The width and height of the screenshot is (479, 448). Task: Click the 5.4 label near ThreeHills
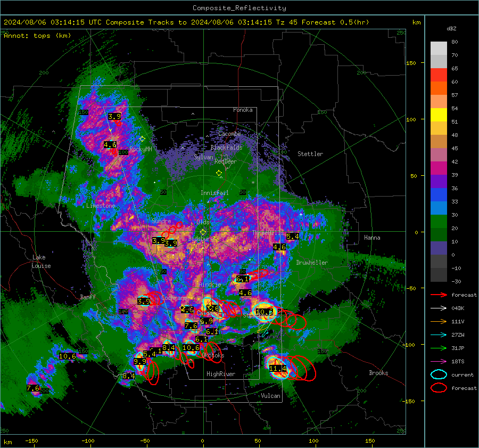coord(292,237)
